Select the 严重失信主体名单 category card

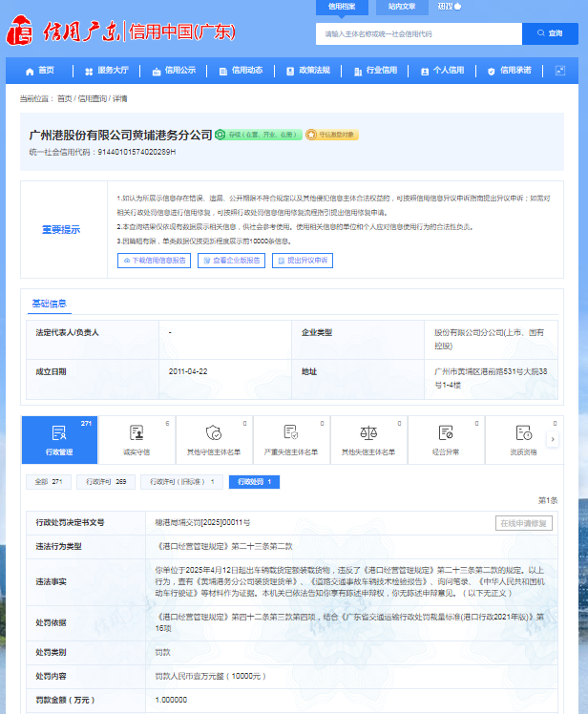291,440
